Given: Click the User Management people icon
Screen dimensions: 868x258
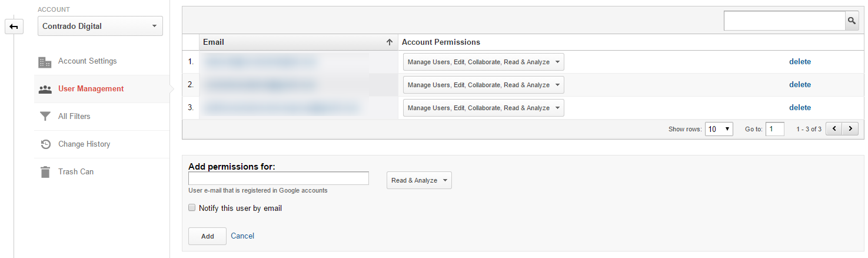Looking at the screenshot, I should click(45, 90).
